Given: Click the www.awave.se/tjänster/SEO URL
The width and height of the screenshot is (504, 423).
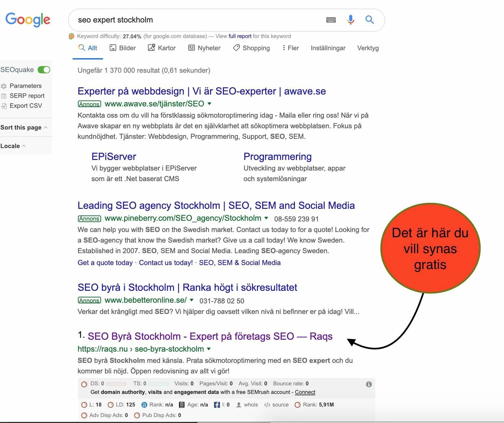Looking at the screenshot, I should [x=154, y=104].
